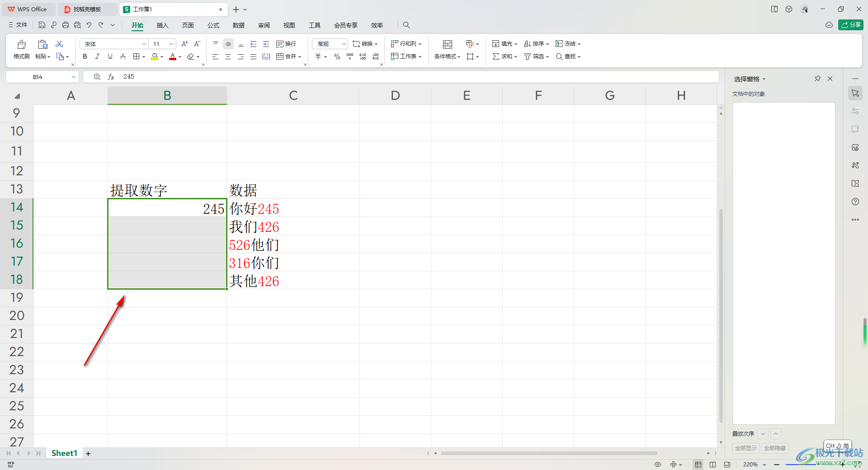
Task: Toggle Italic formatting
Action: [98, 56]
